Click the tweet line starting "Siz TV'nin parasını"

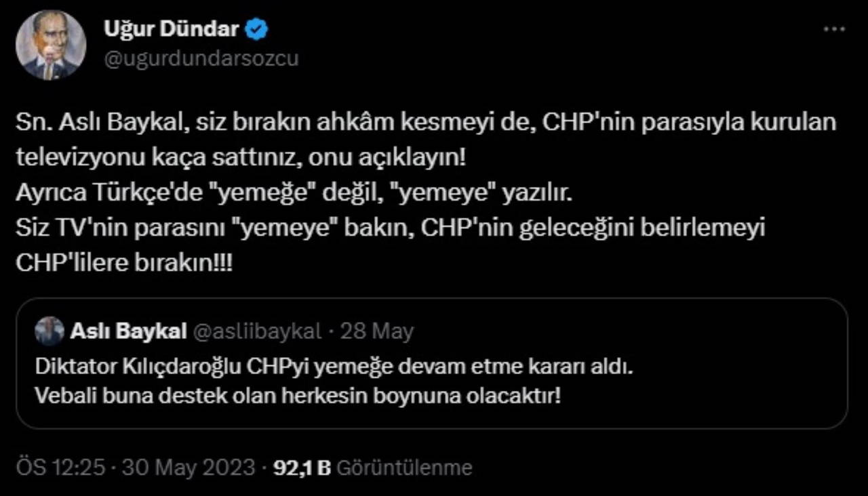pos(391,228)
